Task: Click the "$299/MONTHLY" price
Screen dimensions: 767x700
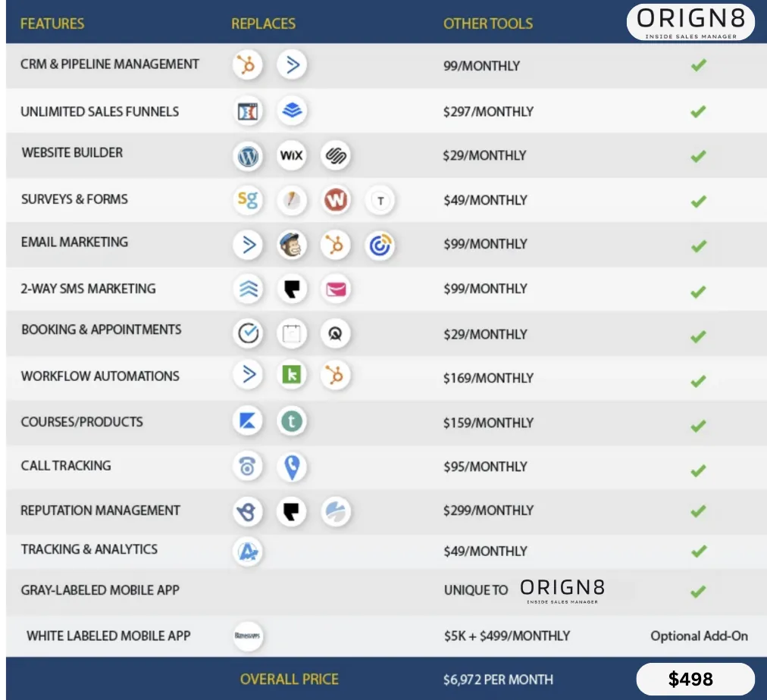Action: tap(488, 511)
